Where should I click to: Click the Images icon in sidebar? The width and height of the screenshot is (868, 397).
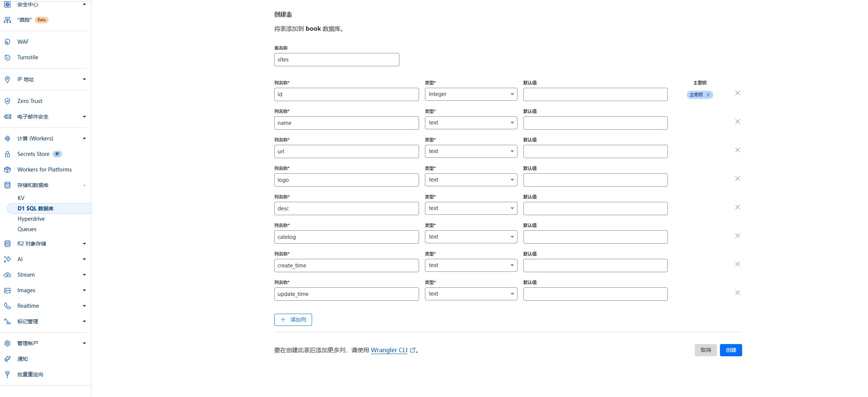pos(7,290)
